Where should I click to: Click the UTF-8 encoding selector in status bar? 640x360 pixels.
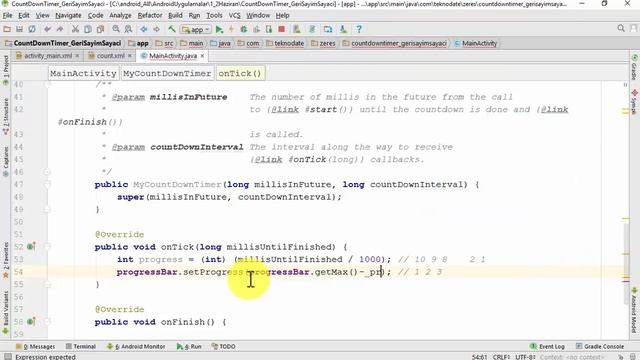click(x=525, y=357)
